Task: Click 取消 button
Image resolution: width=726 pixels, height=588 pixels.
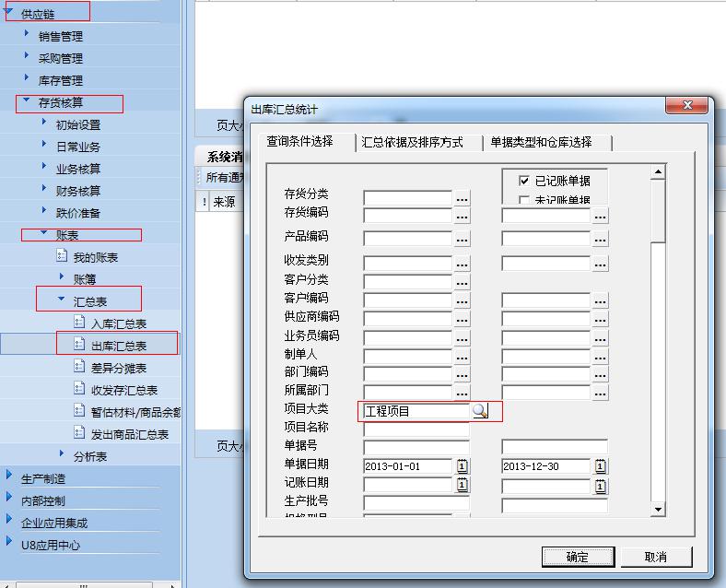Action: tap(656, 557)
